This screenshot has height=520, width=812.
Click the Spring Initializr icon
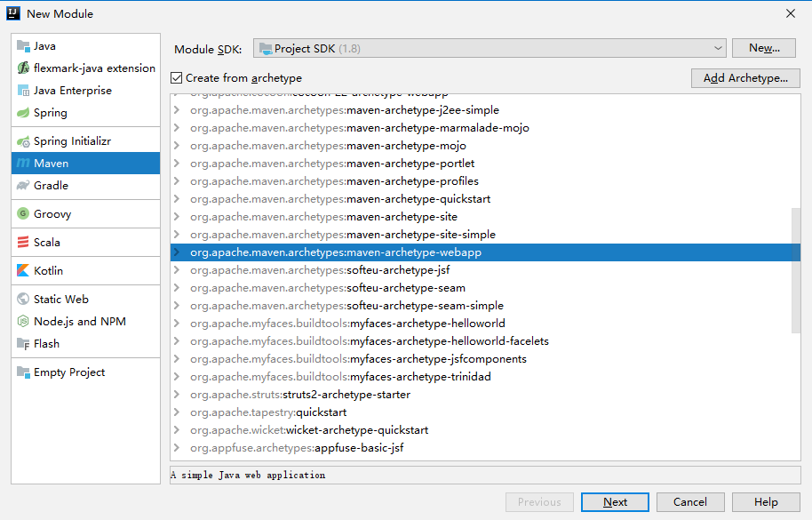click(x=23, y=141)
